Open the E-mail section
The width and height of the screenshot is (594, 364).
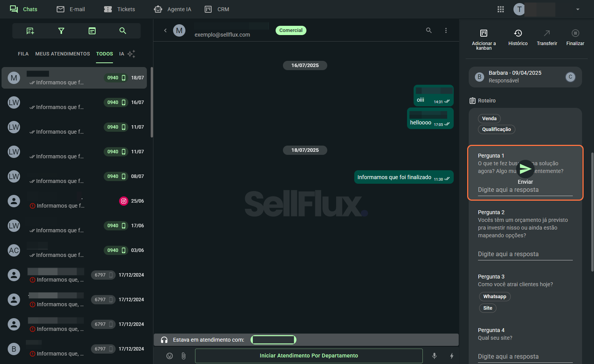click(x=71, y=9)
